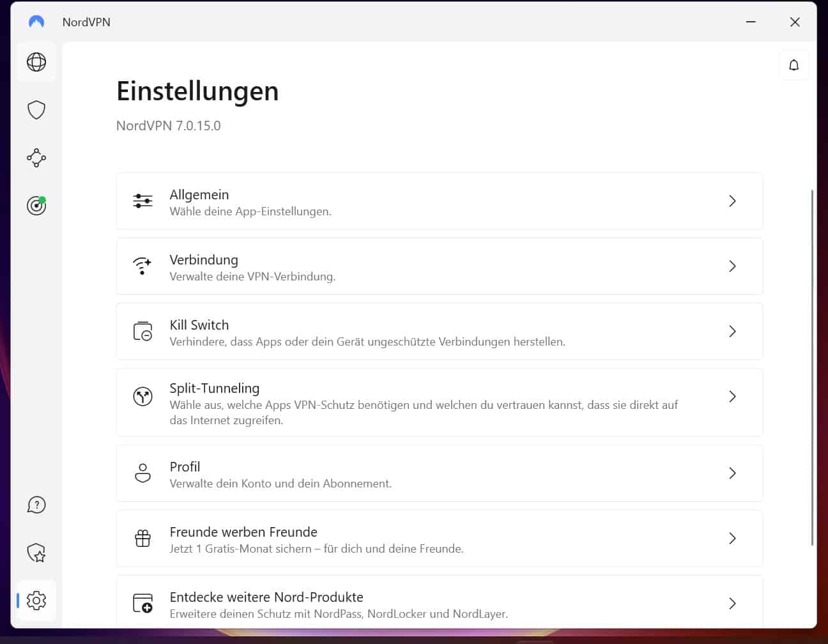Click 'Wähle deine App-Einstellungen.' description
Image resolution: width=828 pixels, height=644 pixels.
tap(250, 211)
